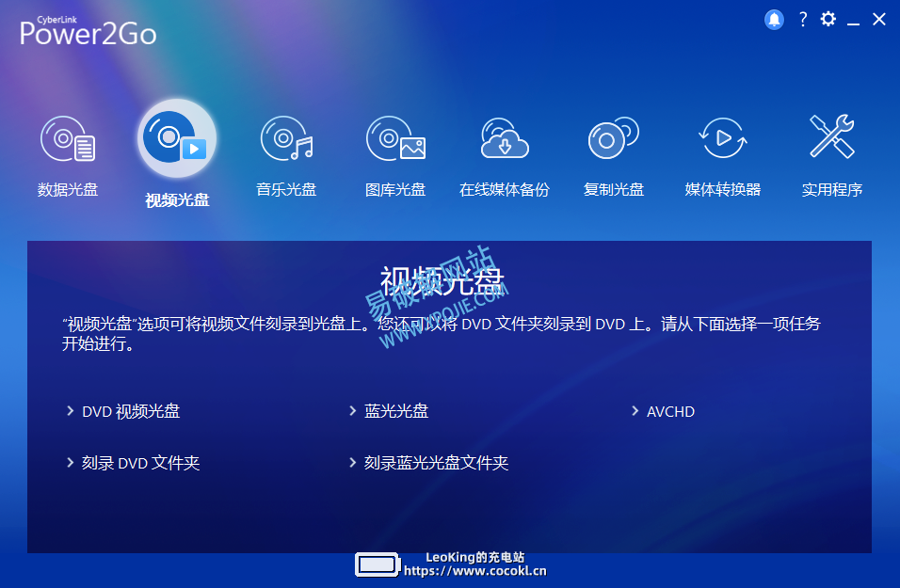The width and height of the screenshot is (900, 588).
Task: Click the chevron beside 蓝光光盘
Action: 352,411
